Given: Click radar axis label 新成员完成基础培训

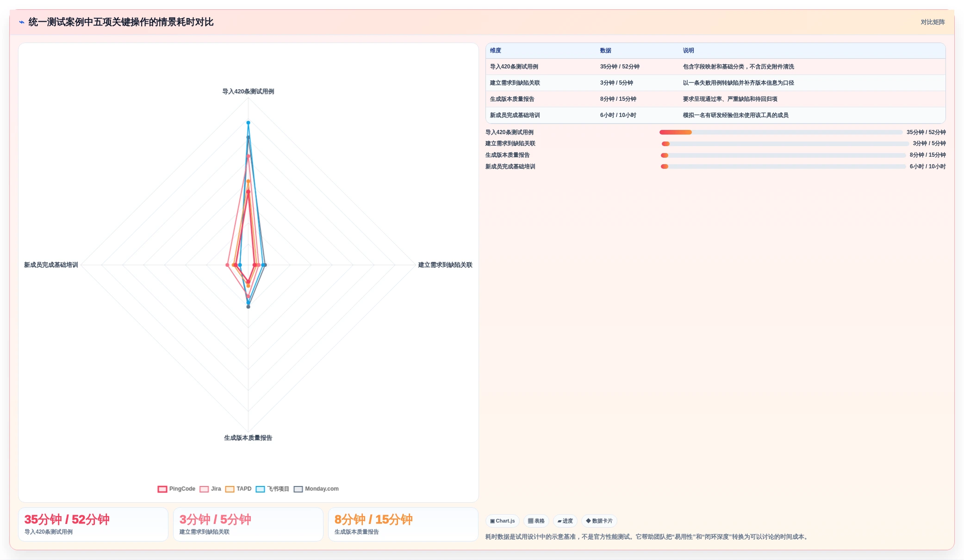Looking at the screenshot, I should [x=51, y=265].
